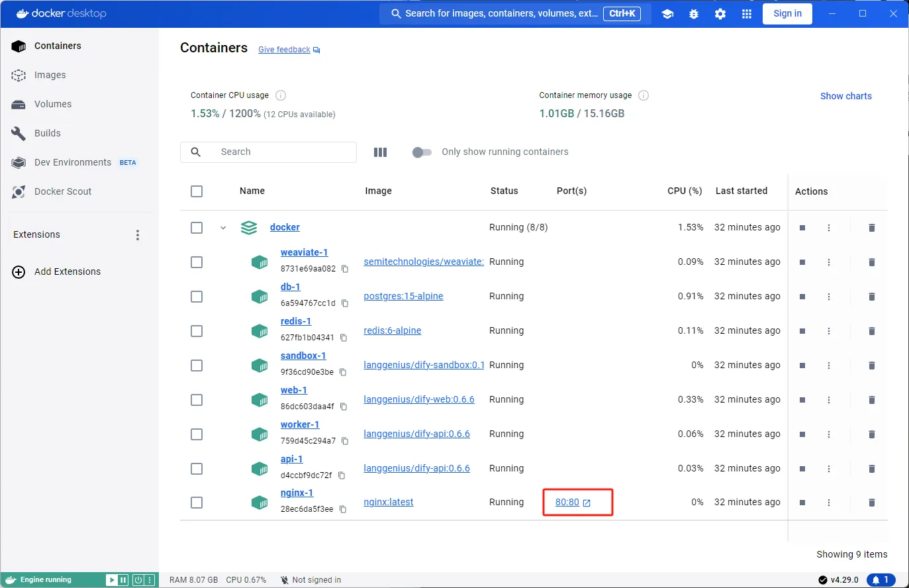The image size is (909, 588).
Task: Click Show charts
Action: [x=846, y=96]
